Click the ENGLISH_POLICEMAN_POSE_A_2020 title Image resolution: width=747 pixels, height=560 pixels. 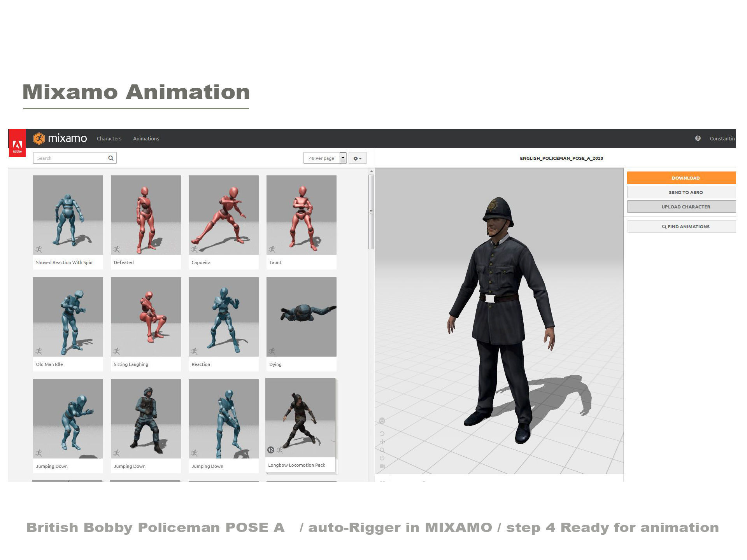point(561,158)
